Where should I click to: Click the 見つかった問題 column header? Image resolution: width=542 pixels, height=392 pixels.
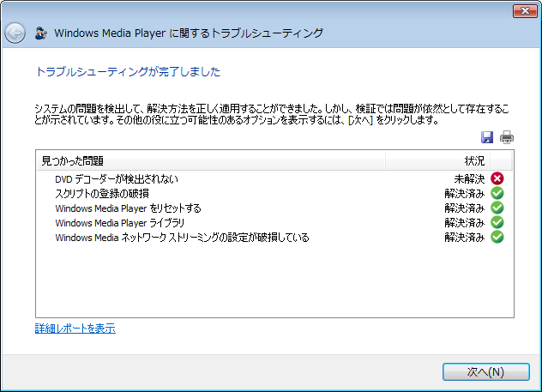tap(211, 160)
